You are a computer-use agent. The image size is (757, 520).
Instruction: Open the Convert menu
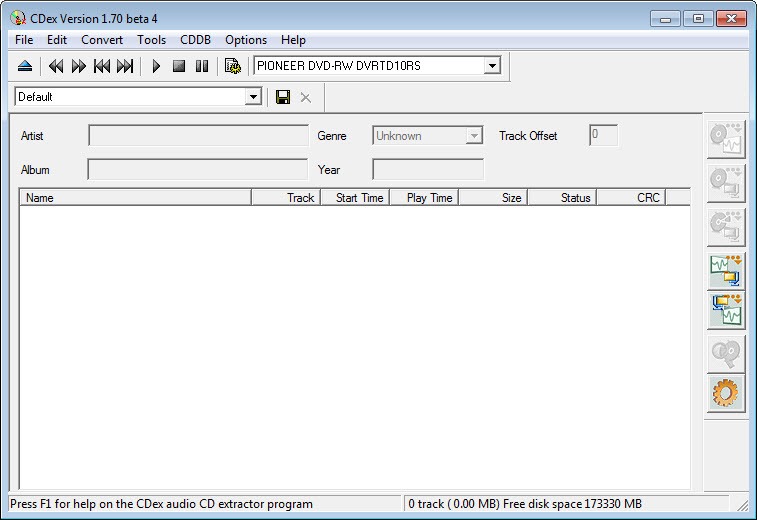(x=102, y=40)
